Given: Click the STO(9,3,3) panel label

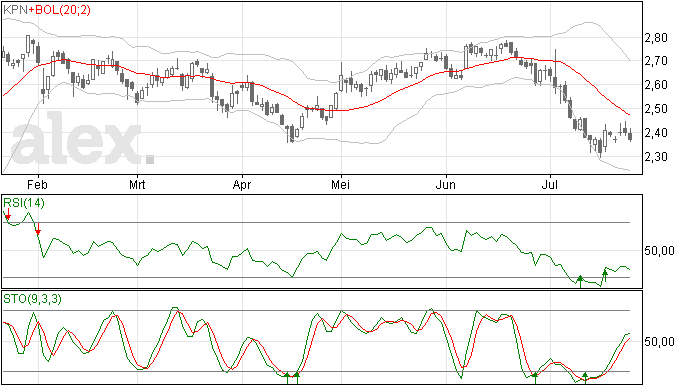Looking at the screenshot, I should (33, 299).
